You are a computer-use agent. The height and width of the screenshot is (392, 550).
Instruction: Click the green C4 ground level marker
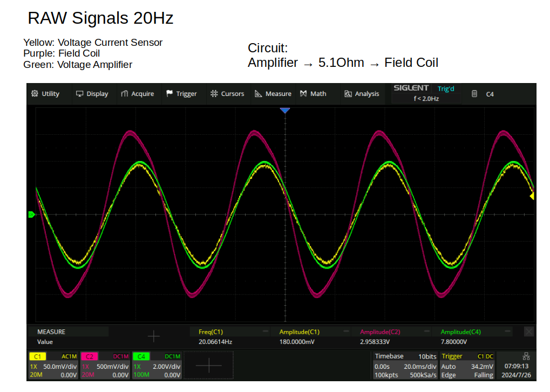pos(31,215)
